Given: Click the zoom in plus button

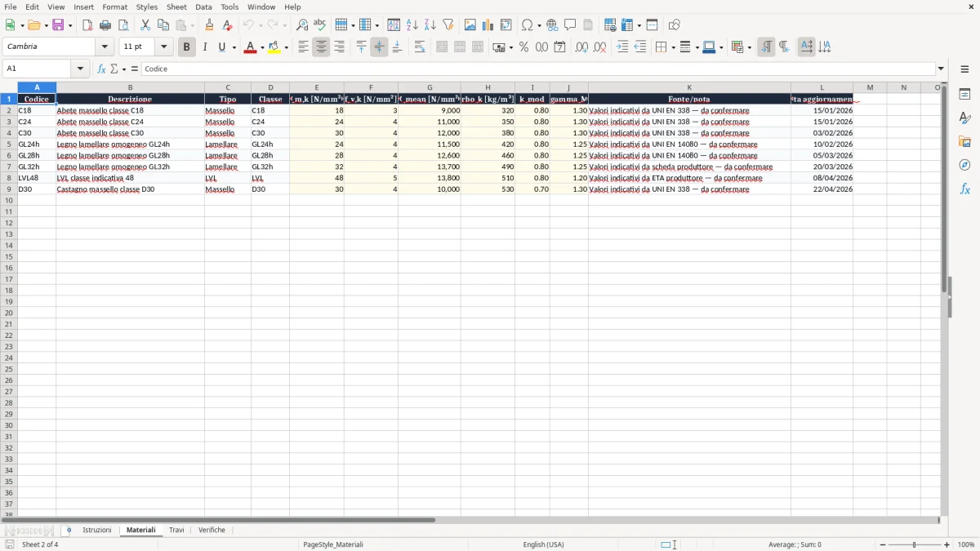Looking at the screenshot, I should [x=947, y=544].
